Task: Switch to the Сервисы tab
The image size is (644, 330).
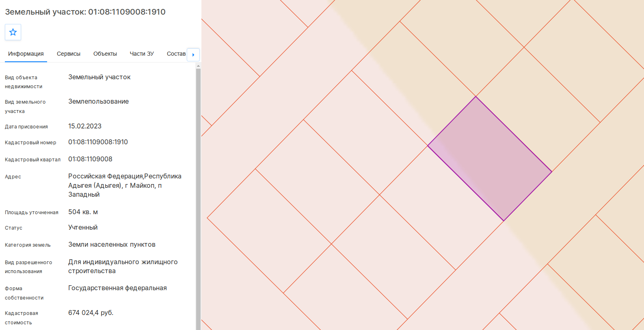Action: pos(69,54)
